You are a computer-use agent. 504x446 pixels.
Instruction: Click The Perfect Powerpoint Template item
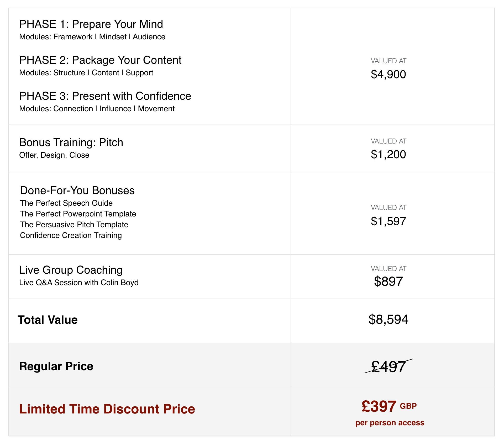[78, 214]
